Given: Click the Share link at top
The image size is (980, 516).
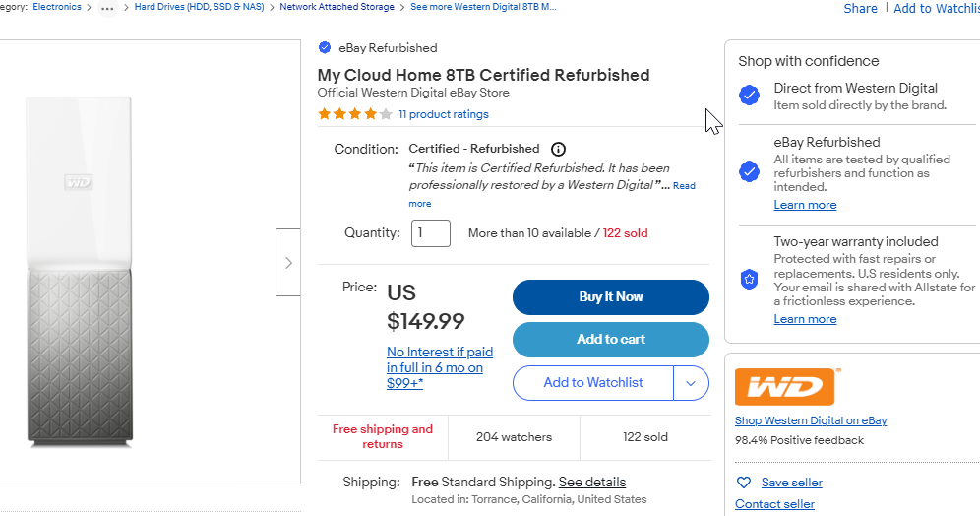Looking at the screenshot, I should click(x=860, y=8).
